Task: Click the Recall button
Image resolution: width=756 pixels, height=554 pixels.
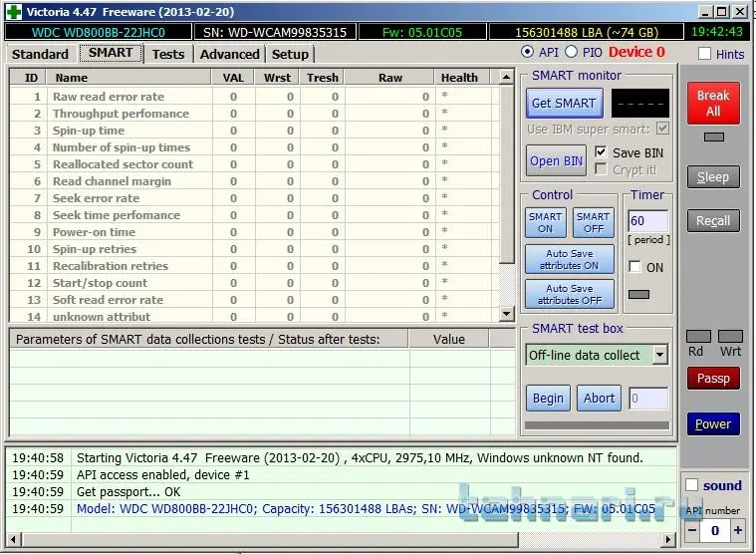Action: (713, 221)
